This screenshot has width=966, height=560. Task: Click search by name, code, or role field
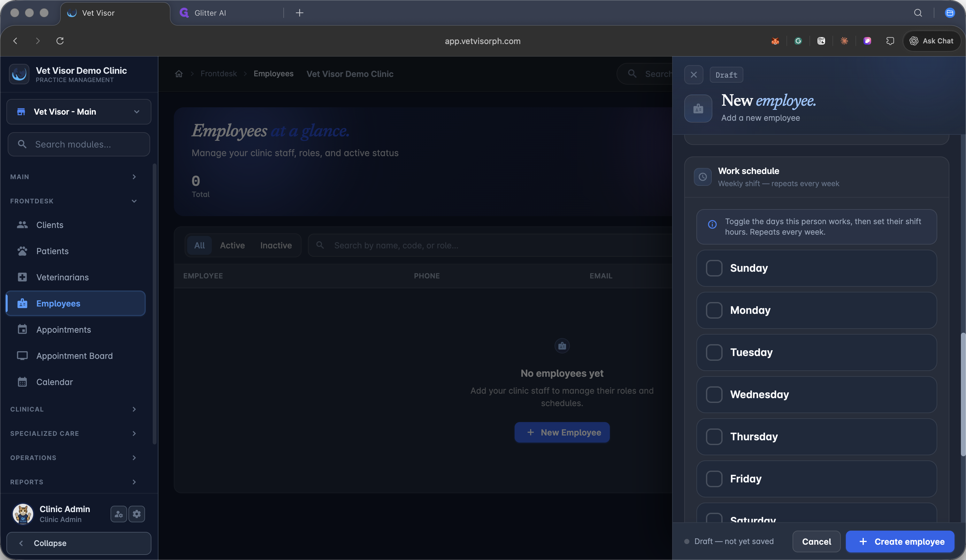point(490,245)
